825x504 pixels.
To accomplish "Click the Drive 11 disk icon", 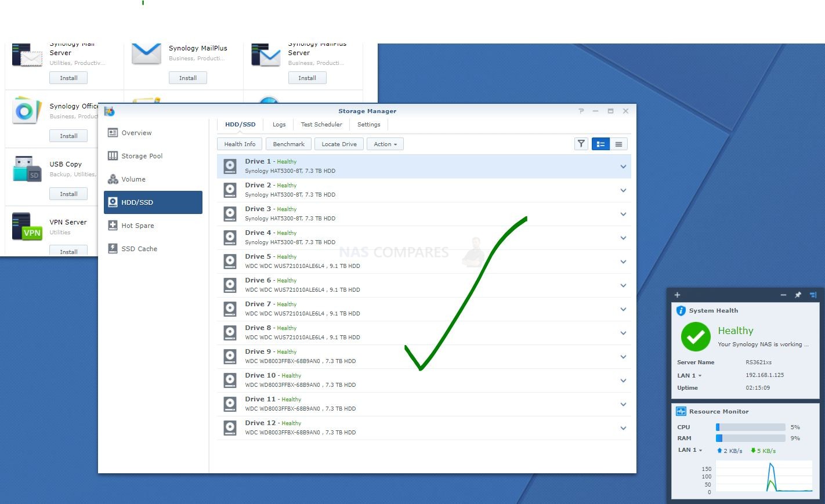I will pos(230,404).
